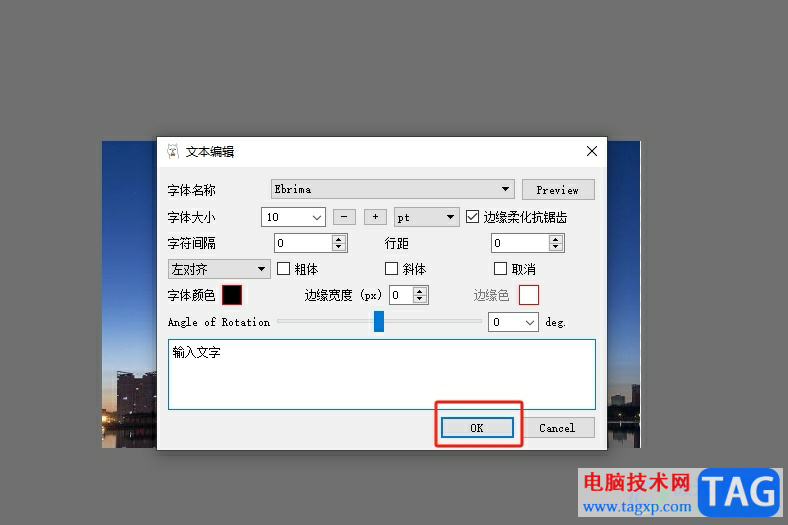788x525 pixels.
Task: Click the Cancel button
Action: (x=557, y=428)
